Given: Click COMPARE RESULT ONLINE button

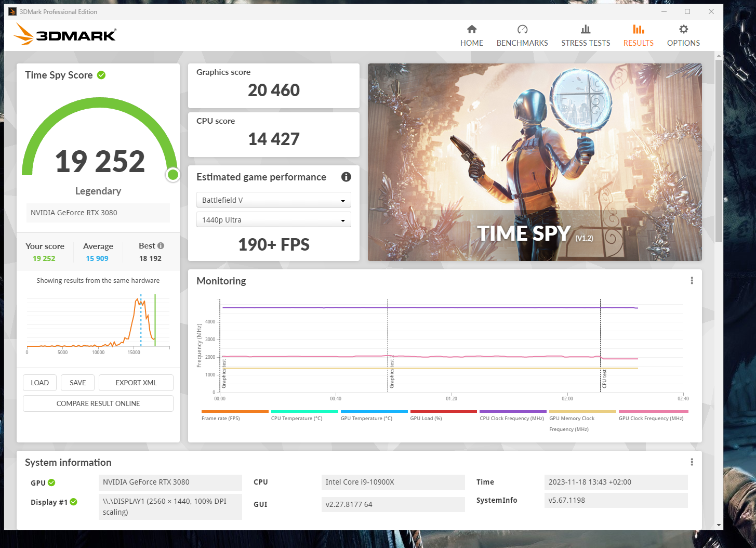Looking at the screenshot, I should coord(98,403).
